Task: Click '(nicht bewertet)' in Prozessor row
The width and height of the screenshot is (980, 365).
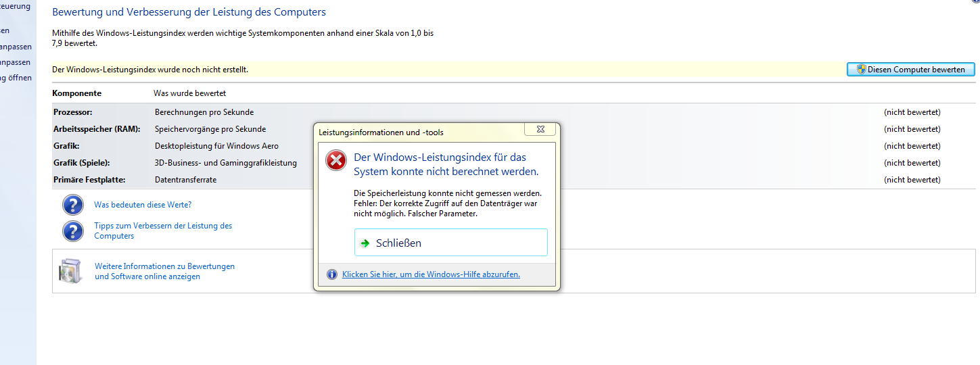Action: click(912, 112)
